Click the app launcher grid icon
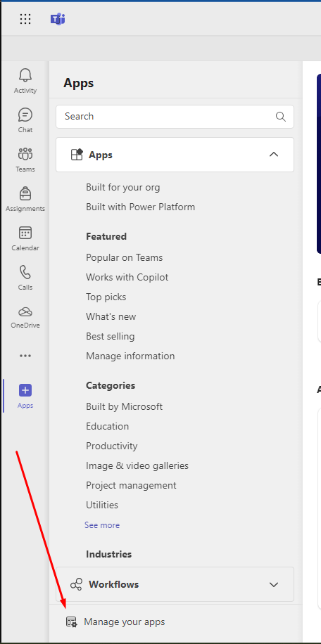The width and height of the screenshot is (321, 644). point(25,19)
